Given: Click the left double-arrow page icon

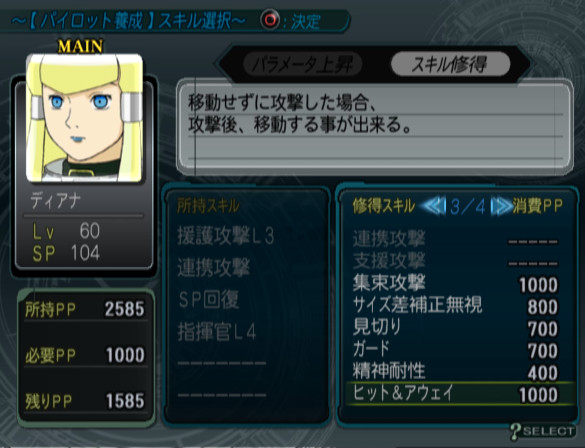Looking at the screenshot, I should [433, 206].
